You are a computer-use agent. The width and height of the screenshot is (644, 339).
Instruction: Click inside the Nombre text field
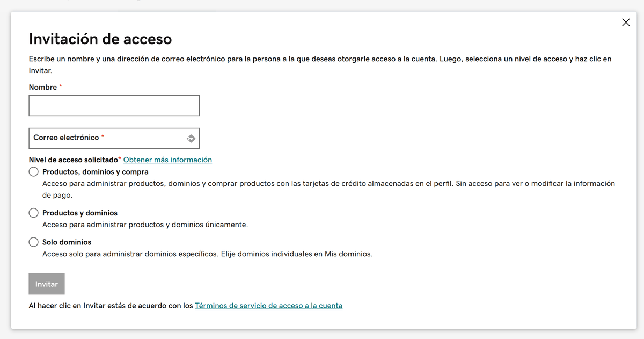[113, 105]
